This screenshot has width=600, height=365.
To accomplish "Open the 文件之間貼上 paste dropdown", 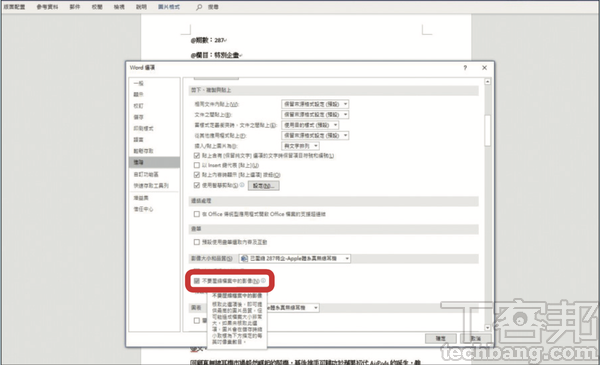I will pyautogui.click(x=315, y=114).
